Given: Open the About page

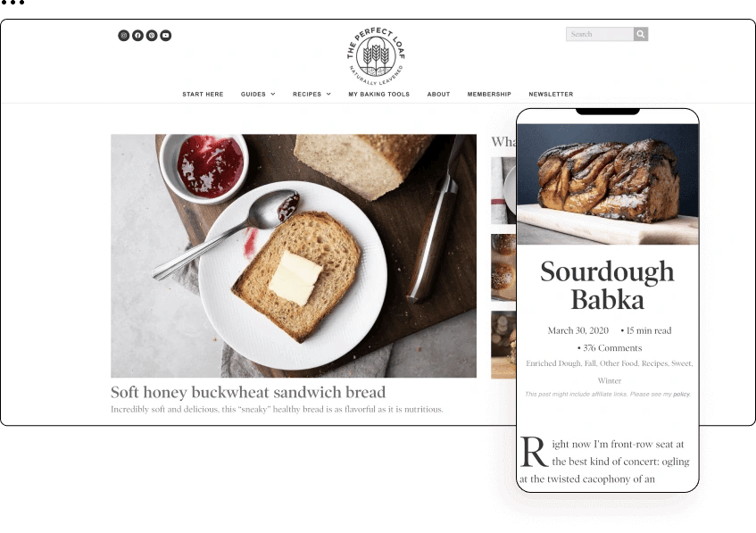Looking at the screenshot, I should [x=438, y=94].
